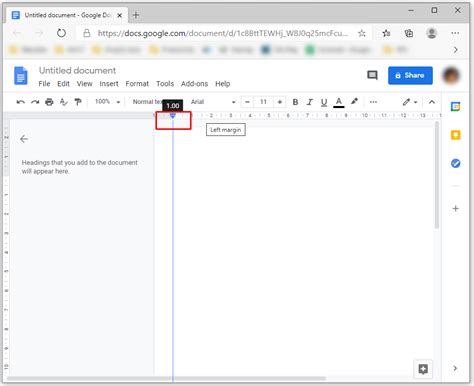This screenshot has height=386, width=474.
Task: Open the View menu
Action: (85, 84)
